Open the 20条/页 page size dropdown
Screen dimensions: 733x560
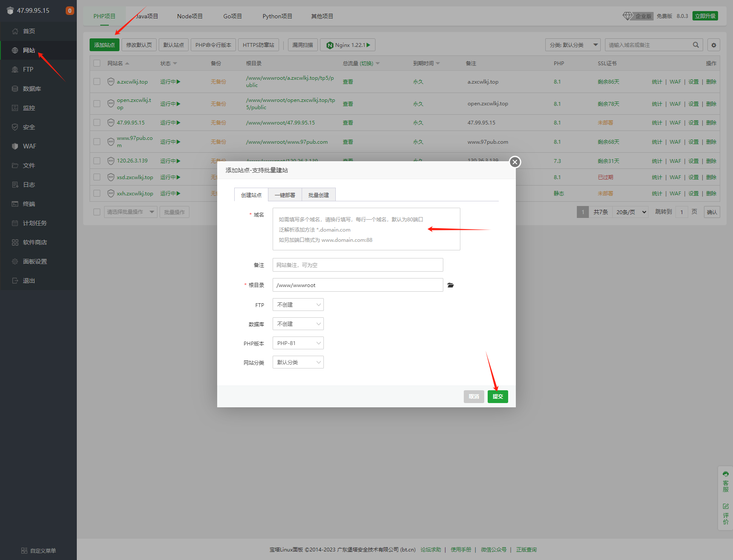pyautogui.click(x=631, y=212)
